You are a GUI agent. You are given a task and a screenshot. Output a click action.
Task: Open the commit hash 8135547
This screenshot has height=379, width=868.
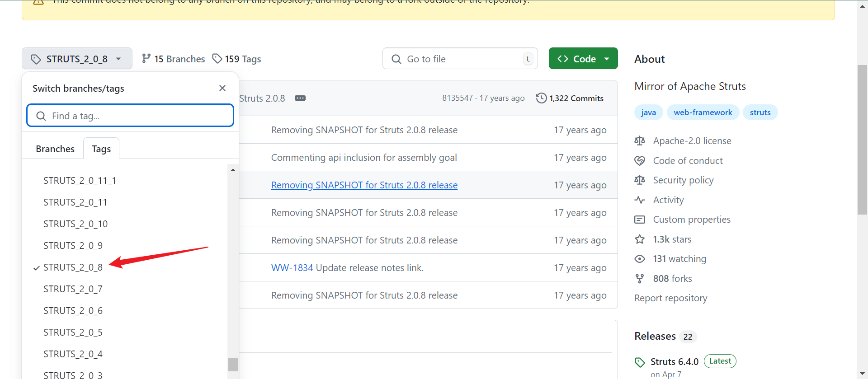click(x=458, y=98)
